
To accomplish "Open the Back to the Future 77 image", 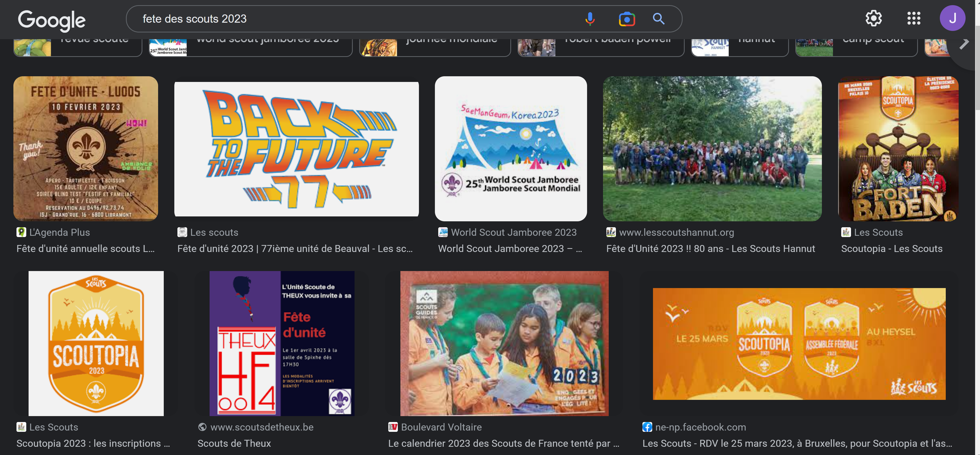I will (x=296, y=148).
